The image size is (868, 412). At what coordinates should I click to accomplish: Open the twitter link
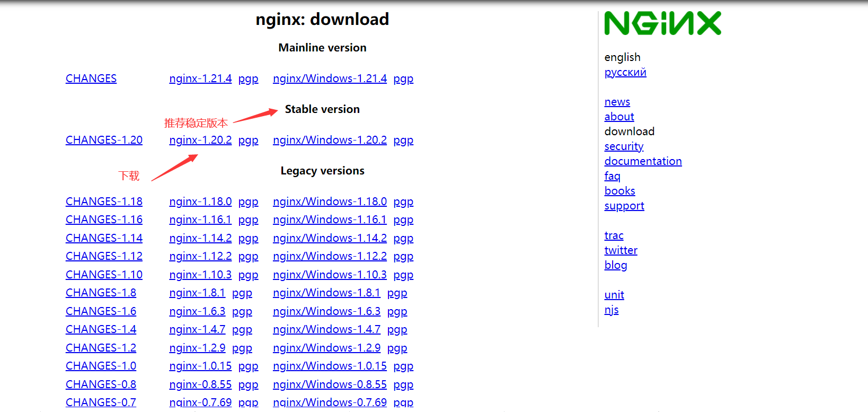tap(621, 250)
